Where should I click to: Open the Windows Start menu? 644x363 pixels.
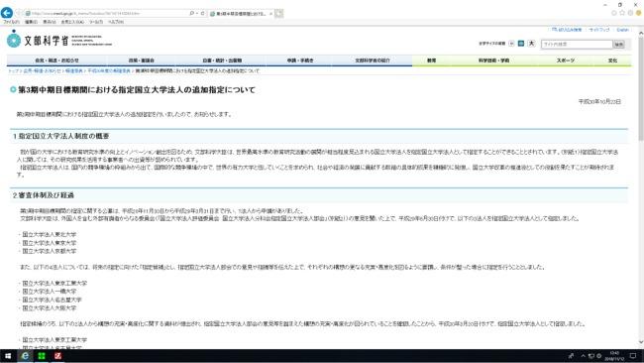pos(8,356)
